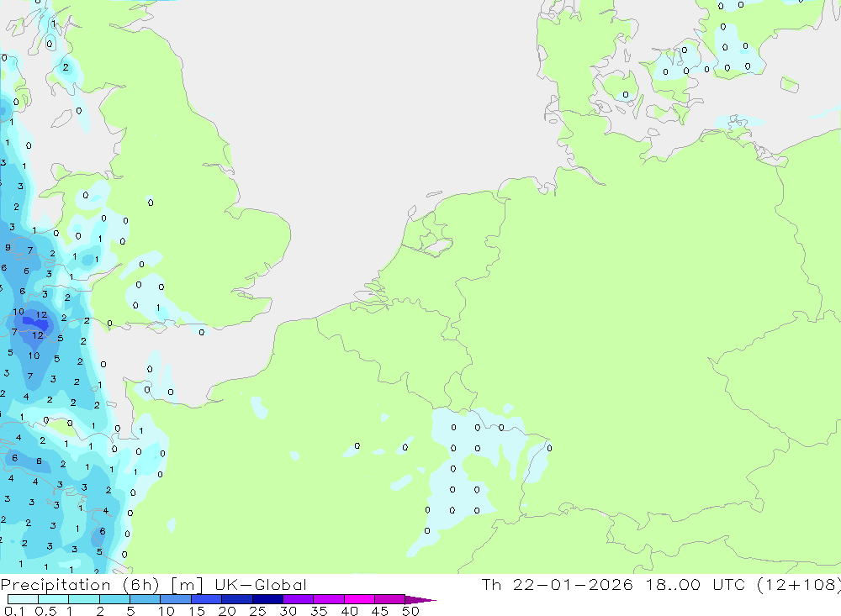The width and height of the screenshot is (841, 616).
Task: Click the '35' legend scale label
Action: coord(319,611)
